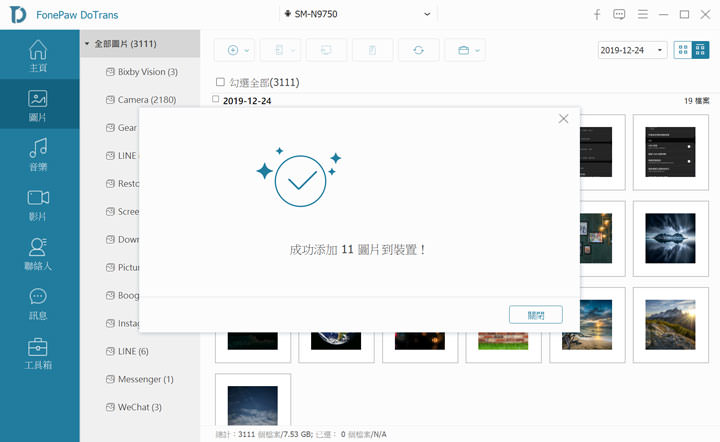Viewport: 720px width, 442px height.
Task: Select the Insta… album
Action: tap(122, 324)
